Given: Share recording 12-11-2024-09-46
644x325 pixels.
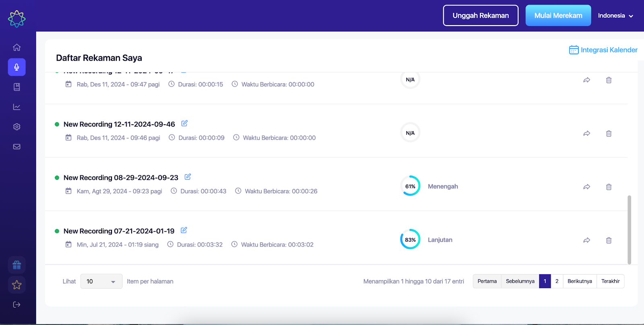Looking at the screenshot, I should (587, 134).
